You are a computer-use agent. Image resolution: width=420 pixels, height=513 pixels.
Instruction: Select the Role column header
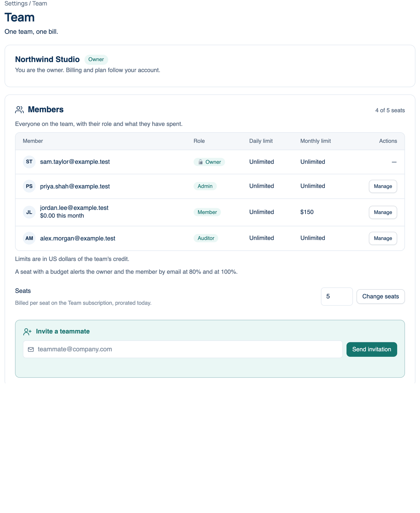pyautogui.click(x=199, y=141)
